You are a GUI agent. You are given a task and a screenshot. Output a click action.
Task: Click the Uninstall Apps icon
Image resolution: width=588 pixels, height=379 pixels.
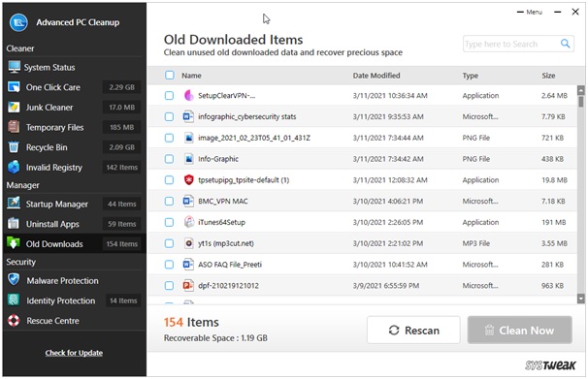pos(14,223)
